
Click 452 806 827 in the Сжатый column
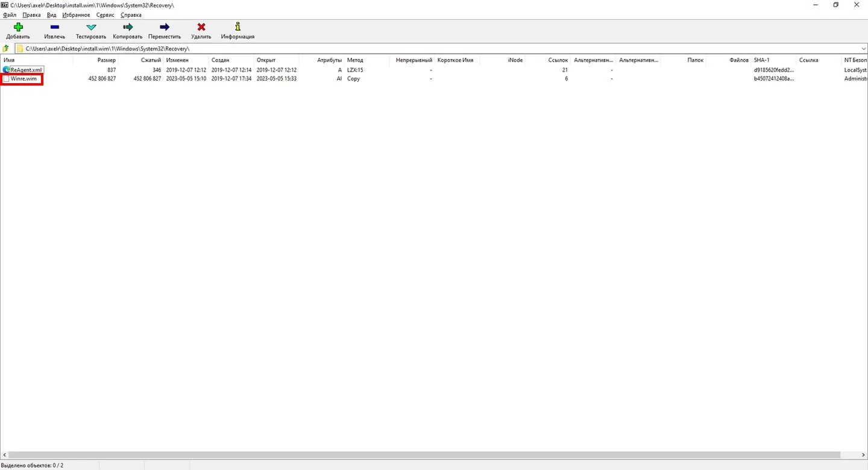coord(147,79)
